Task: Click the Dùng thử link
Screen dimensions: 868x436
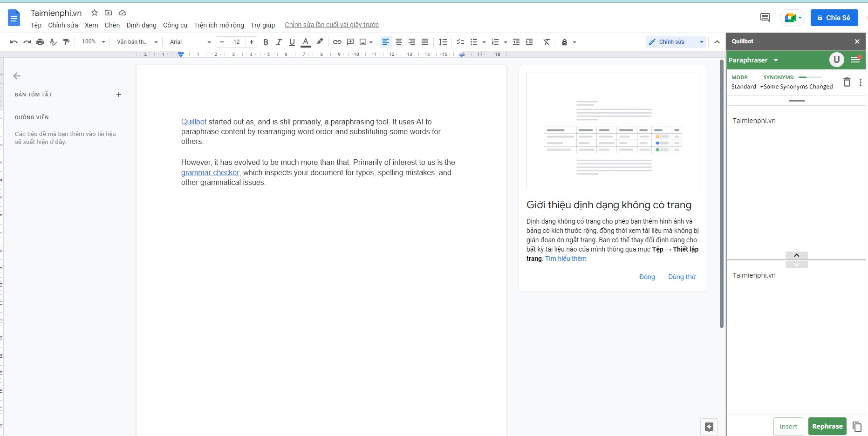Action: click(x=682, y=277)
